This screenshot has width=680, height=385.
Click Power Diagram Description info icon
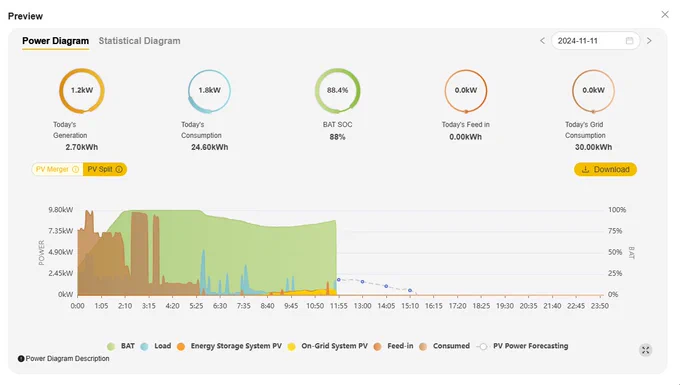pos(21,359)
